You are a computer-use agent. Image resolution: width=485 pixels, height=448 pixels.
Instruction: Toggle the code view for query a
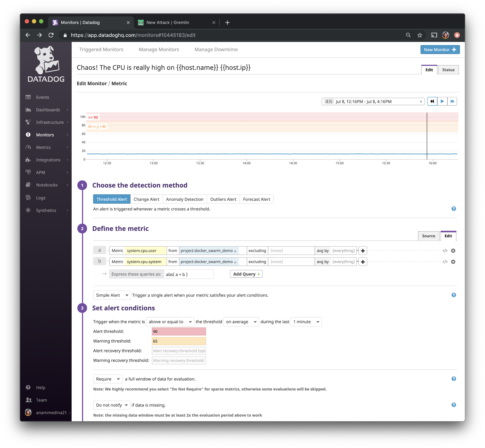[x=445, y=251]
